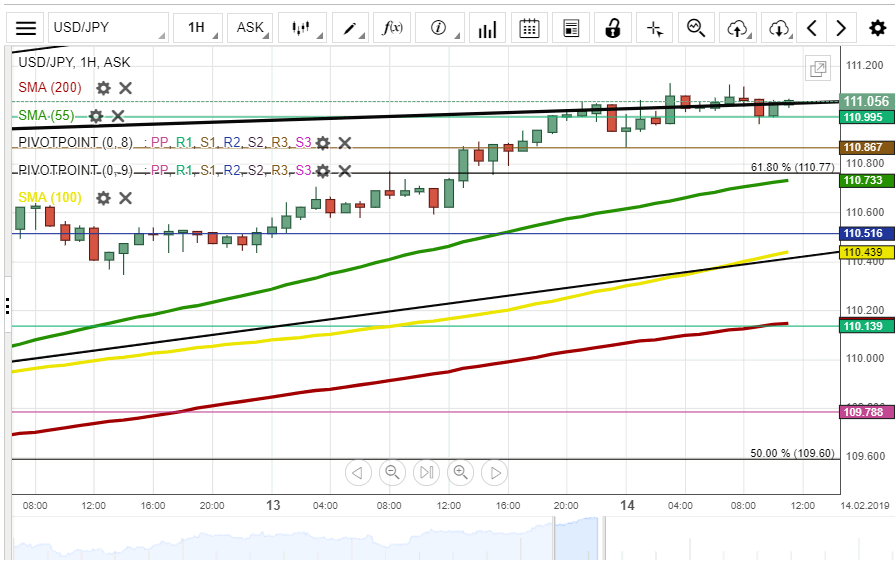Remove the SMA (100) indicator
Viewport: 895px width, 562px height.
(x=125, y=198)
